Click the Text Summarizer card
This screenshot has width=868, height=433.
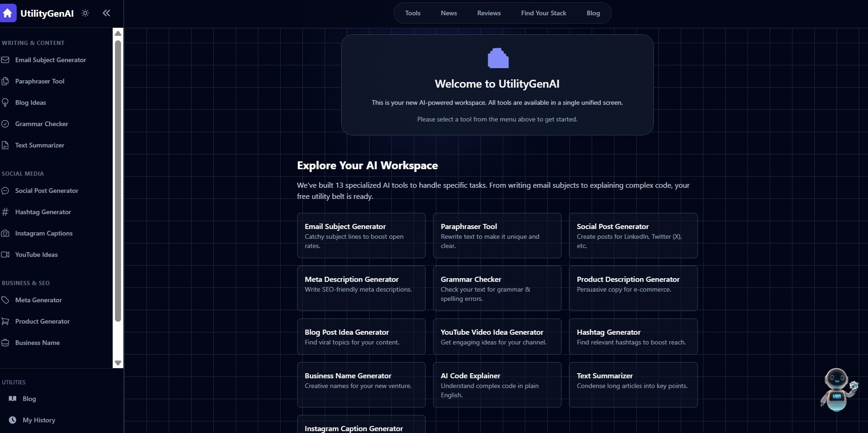(x=633, y=384)
